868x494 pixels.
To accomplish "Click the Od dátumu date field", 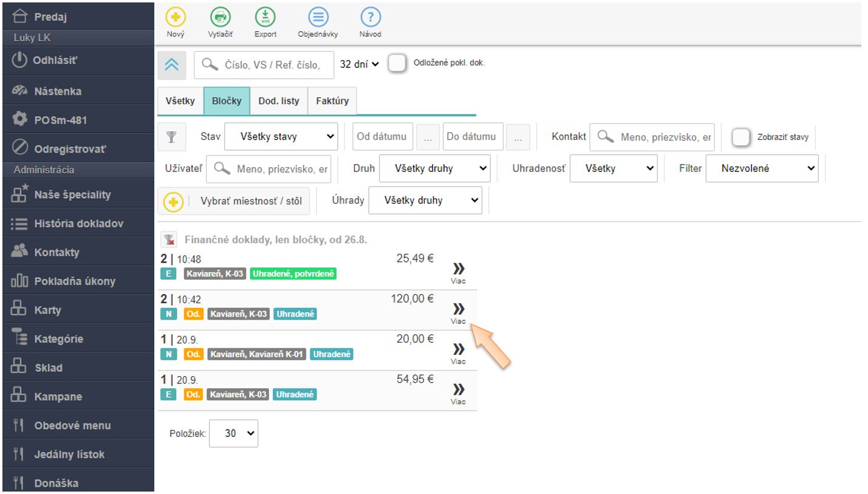I will point(383,137).
